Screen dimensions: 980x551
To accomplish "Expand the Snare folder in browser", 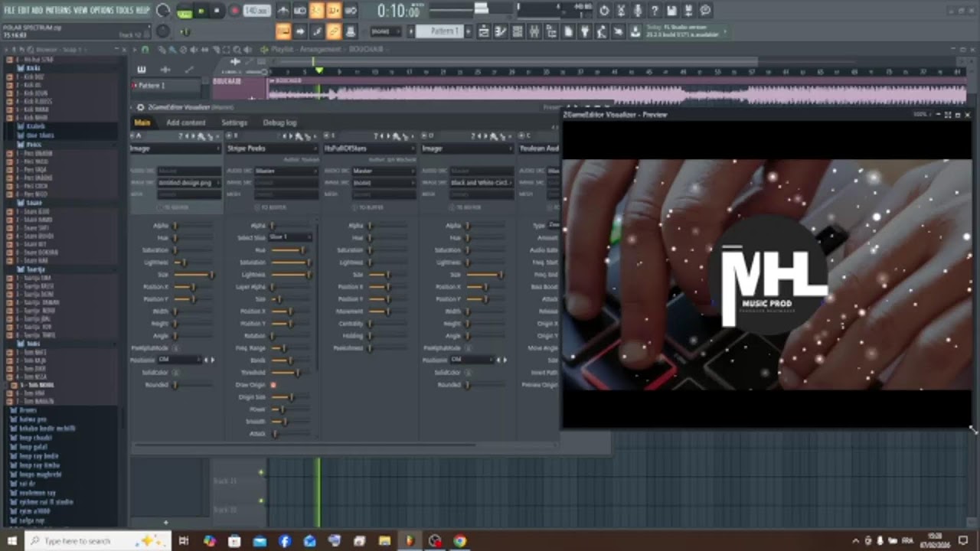I will [x=35, y=203].
